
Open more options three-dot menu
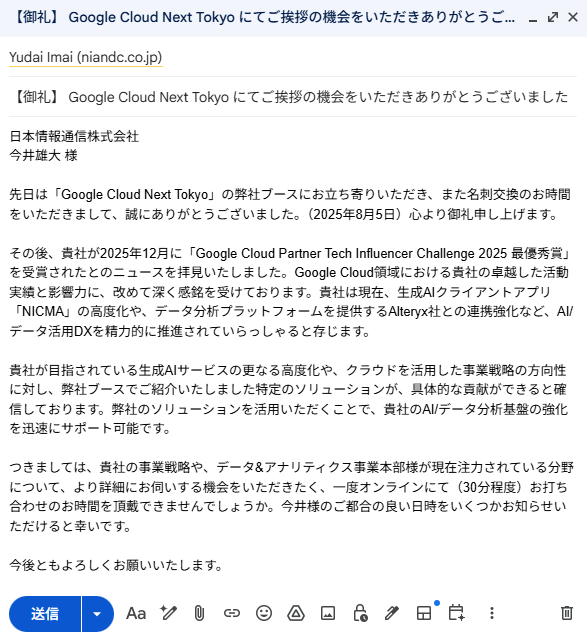point(492,613)
